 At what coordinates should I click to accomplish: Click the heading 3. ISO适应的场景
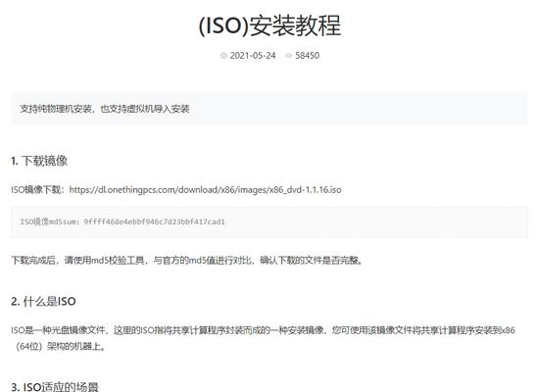(x=55, y=386)
